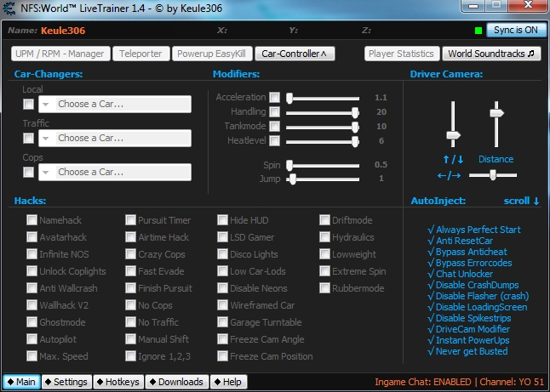Toggle Bypass Anticheat autoinject entry
The image size is (550, 392).
click(x=467, y=252)
